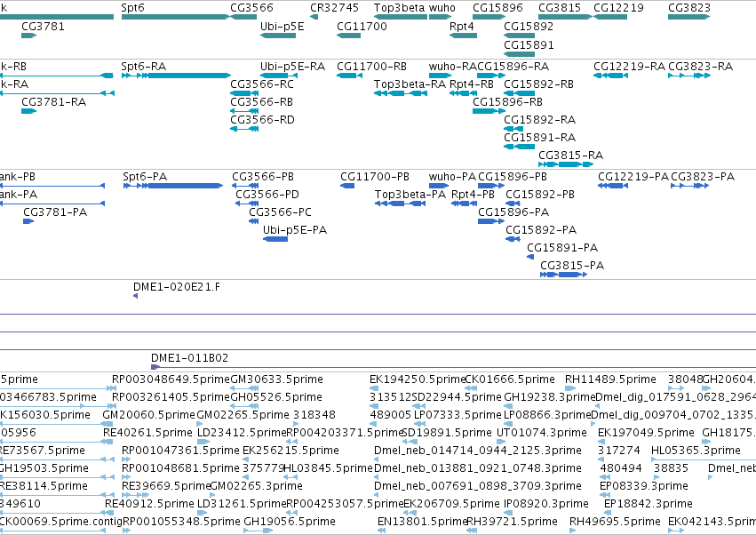
Task: Open the Rpt4 gene label
Action: point(461,26)
